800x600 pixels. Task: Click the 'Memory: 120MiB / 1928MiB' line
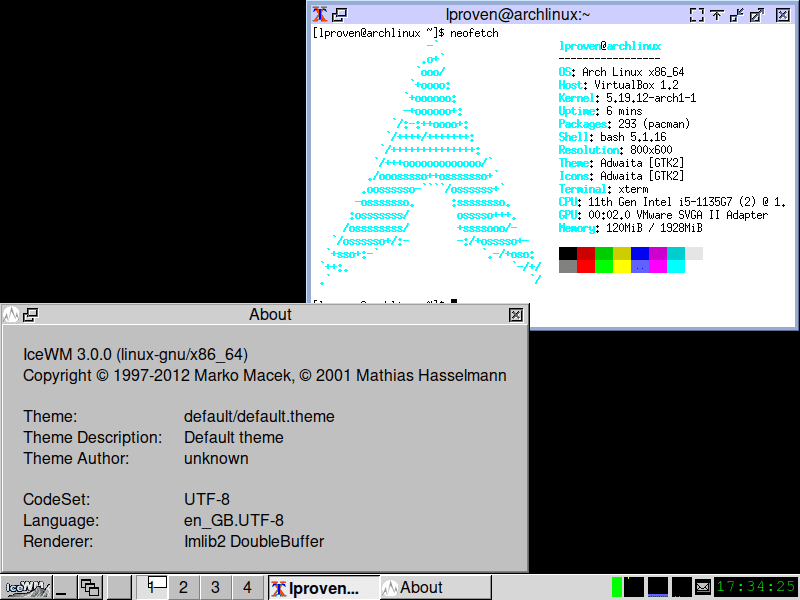[631, 228]
